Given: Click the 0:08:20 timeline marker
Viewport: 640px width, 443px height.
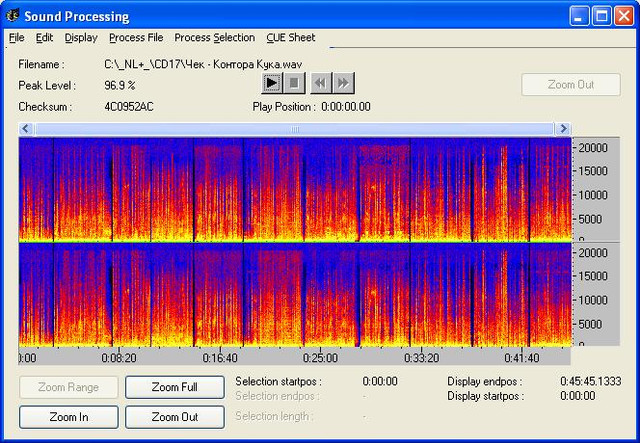Looking at the screenshot, I should coord(119,358).
